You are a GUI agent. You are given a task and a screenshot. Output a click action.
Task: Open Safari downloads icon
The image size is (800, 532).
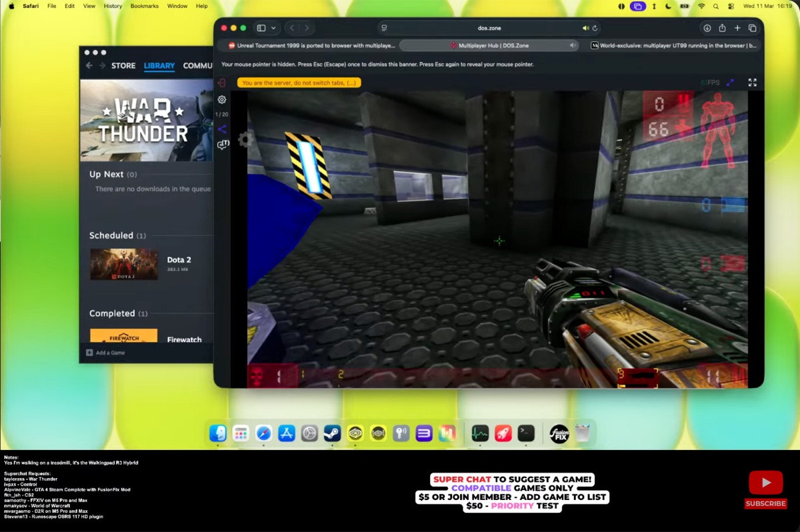(x=707, y=28)
